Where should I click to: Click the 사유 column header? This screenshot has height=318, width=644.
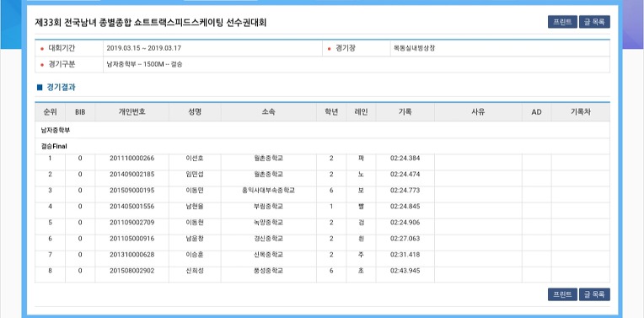pyautogui.click(x=478, y=111)
